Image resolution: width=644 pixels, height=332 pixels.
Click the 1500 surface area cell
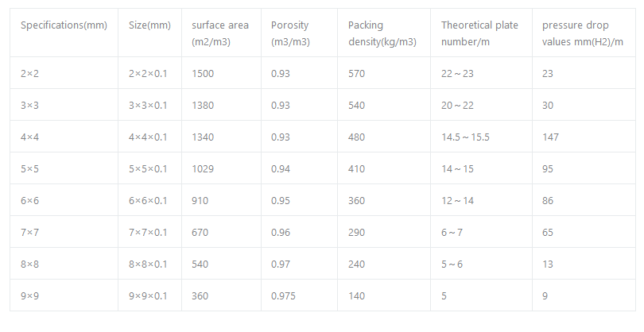tap(204, 73)
